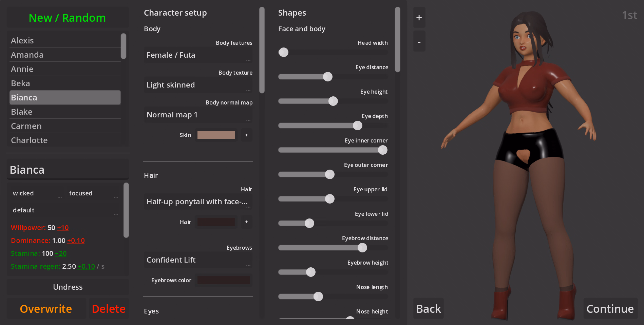
Task: Open the Eyebrows style dropdown
Action: (198, 260)
